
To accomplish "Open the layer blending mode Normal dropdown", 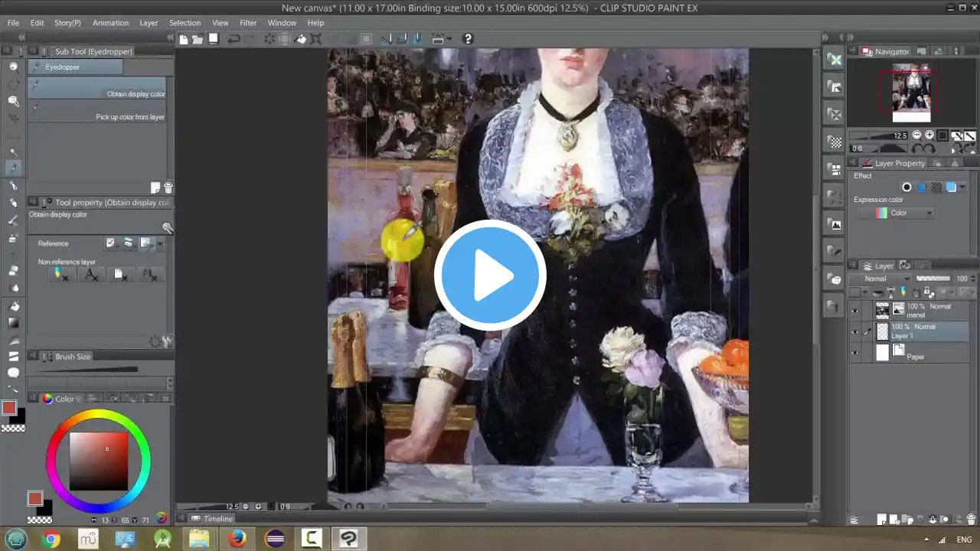I will point(881,279).
